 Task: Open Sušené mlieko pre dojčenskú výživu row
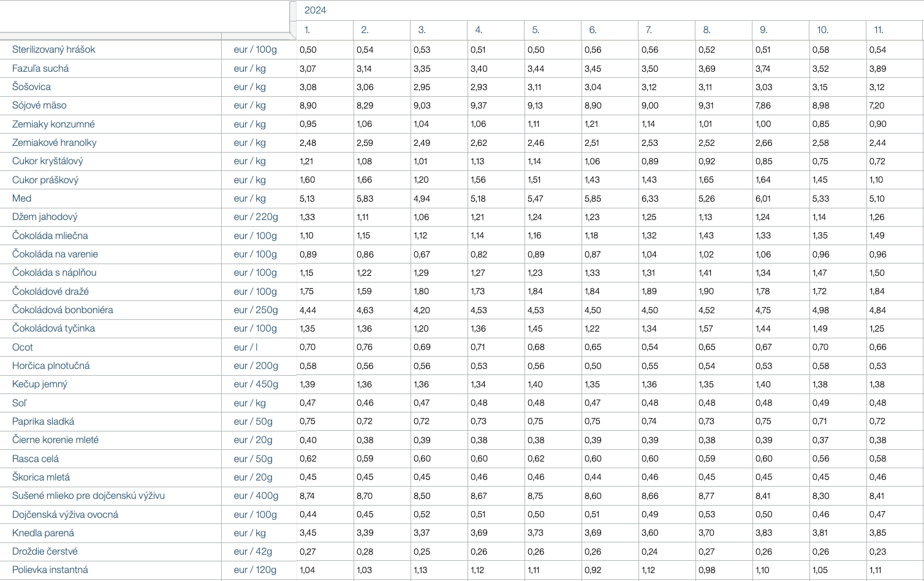tap(88, 496)
